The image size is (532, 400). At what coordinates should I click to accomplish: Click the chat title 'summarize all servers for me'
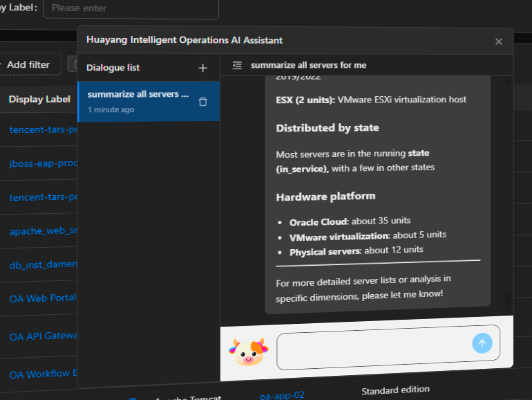308,65
